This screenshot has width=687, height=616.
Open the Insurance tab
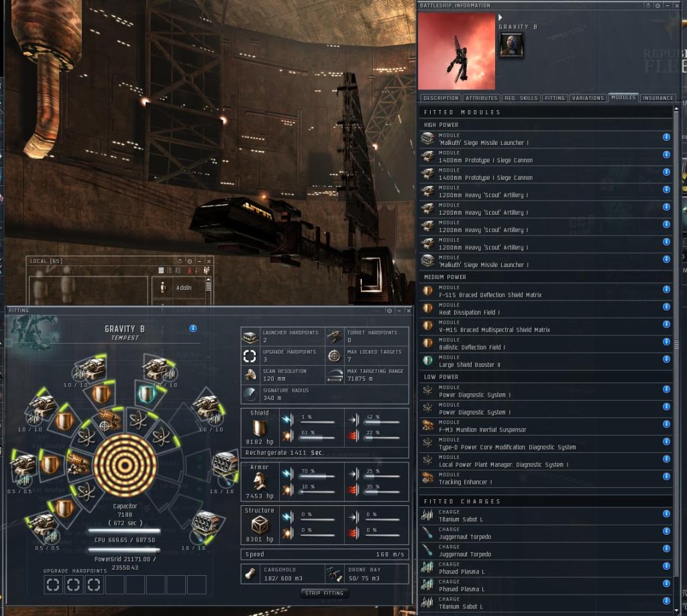pos(657,98)
